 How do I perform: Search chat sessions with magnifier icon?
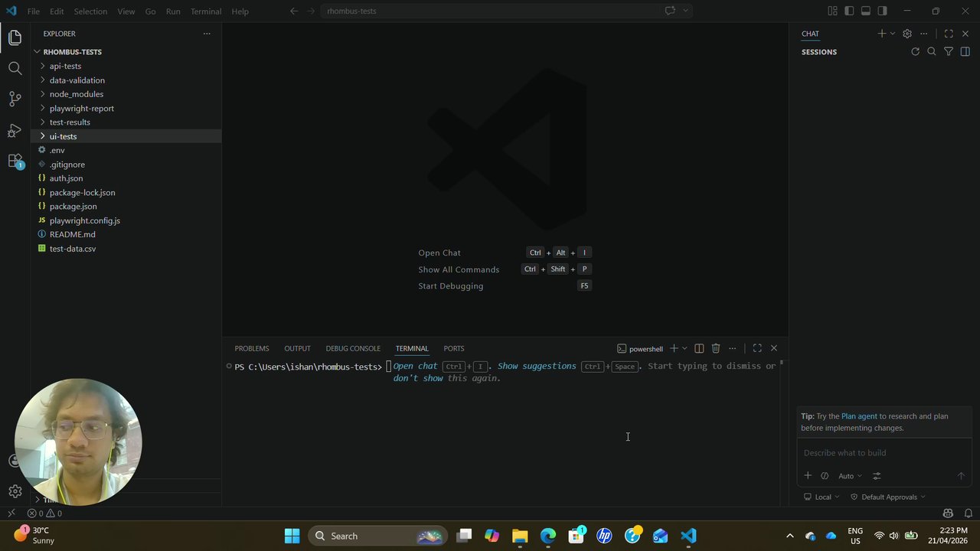(x=932, y=52)
